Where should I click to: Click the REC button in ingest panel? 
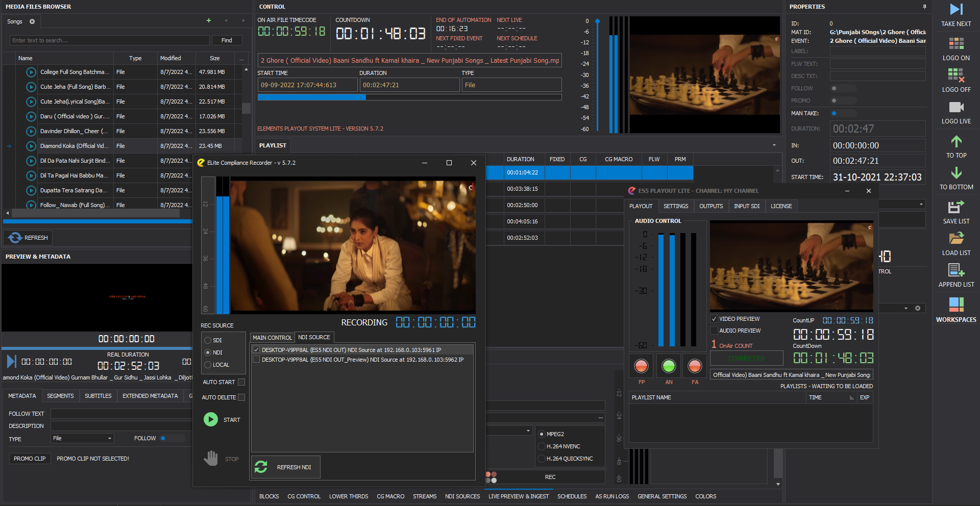(550, 477)
